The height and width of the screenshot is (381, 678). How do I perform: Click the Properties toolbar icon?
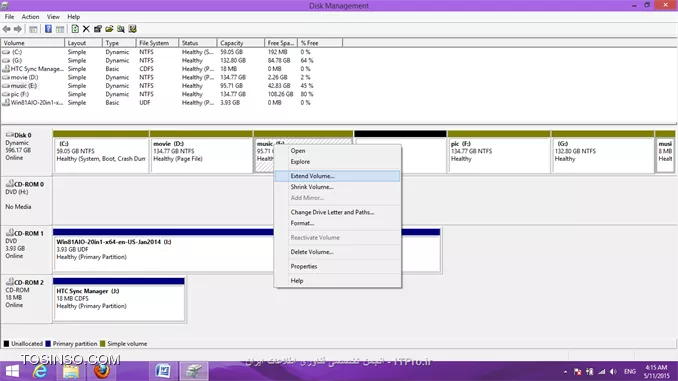coord(98,29)
